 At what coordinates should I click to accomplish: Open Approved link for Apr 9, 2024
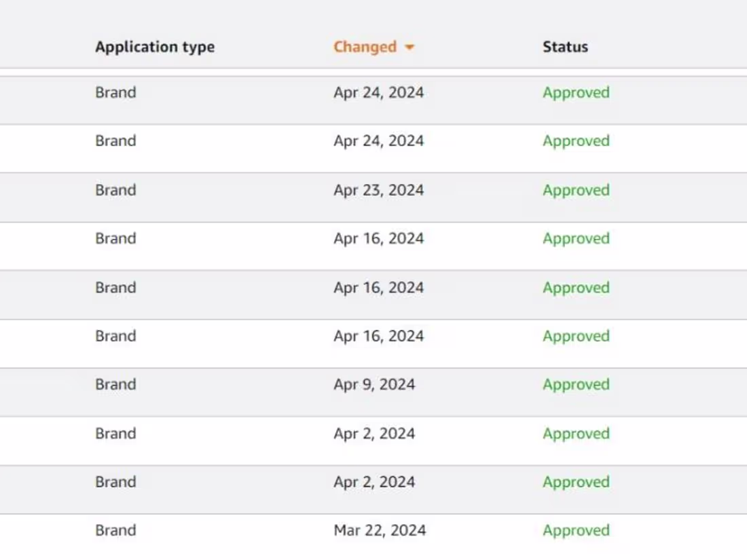[x=576, y=384]
